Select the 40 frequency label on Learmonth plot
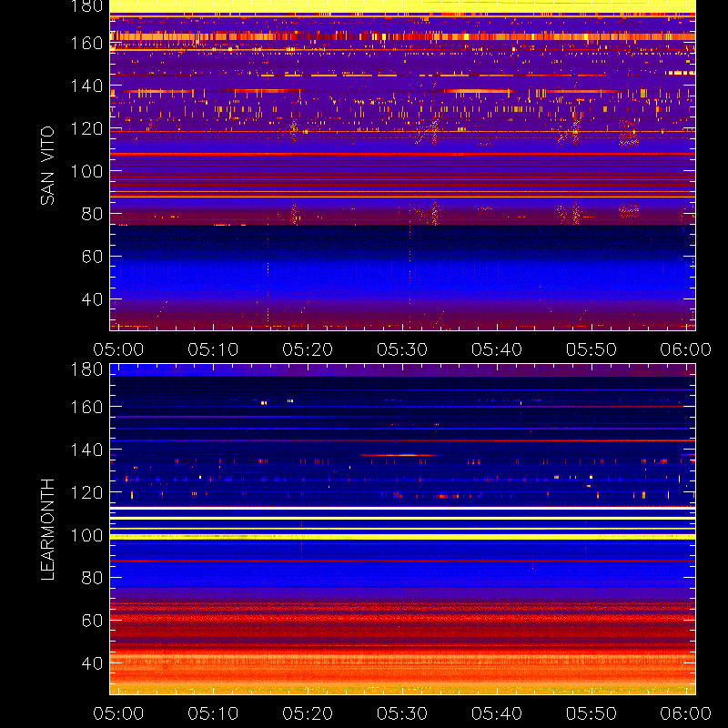Screen dimensions: 728x728 click(x=92, y=663)
